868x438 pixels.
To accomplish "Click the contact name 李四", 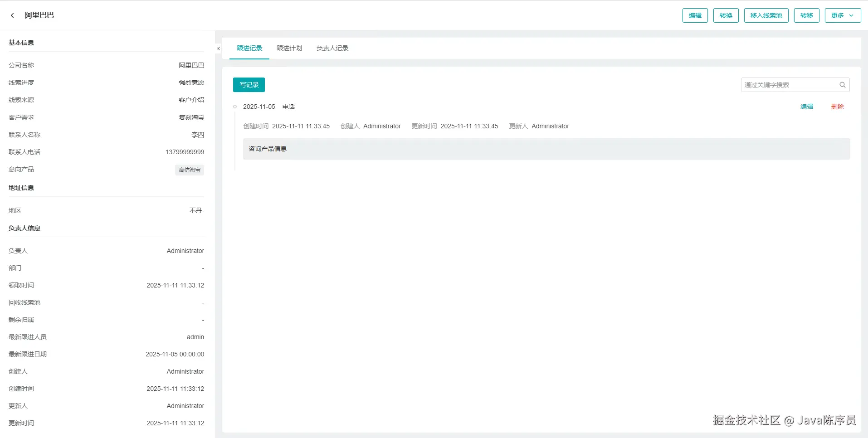I will coord(198,135).
